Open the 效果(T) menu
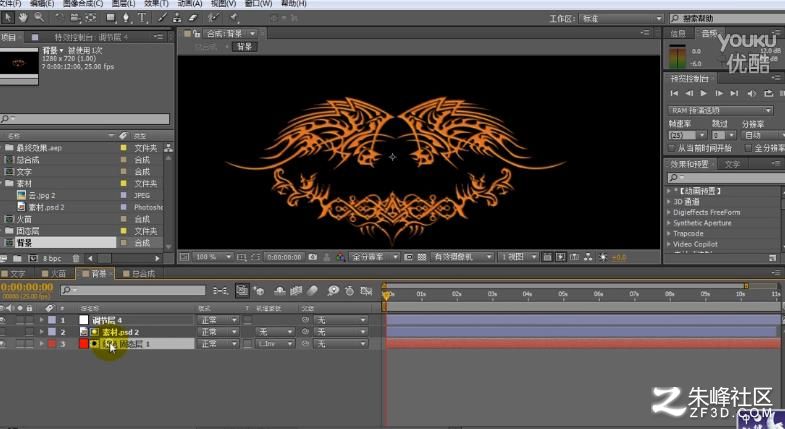The width and height of the screenshot is (785, 429). [x=156, y=3]
